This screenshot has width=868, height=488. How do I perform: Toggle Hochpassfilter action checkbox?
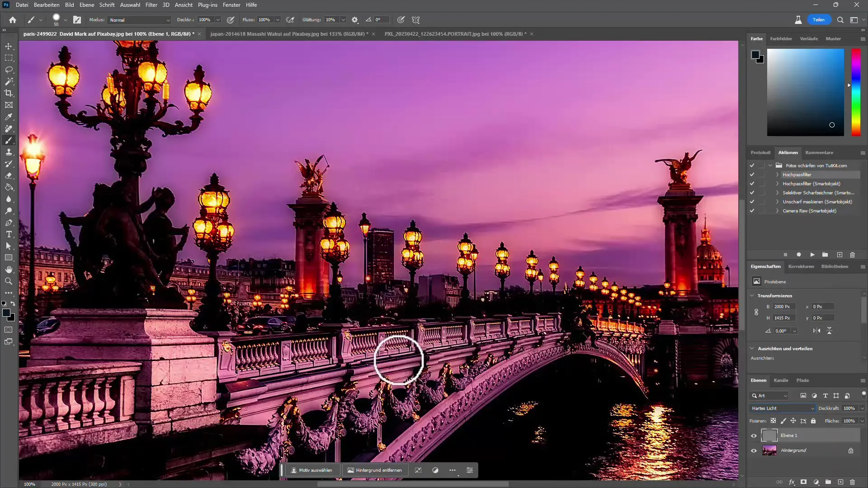click(x=753, y=174)
